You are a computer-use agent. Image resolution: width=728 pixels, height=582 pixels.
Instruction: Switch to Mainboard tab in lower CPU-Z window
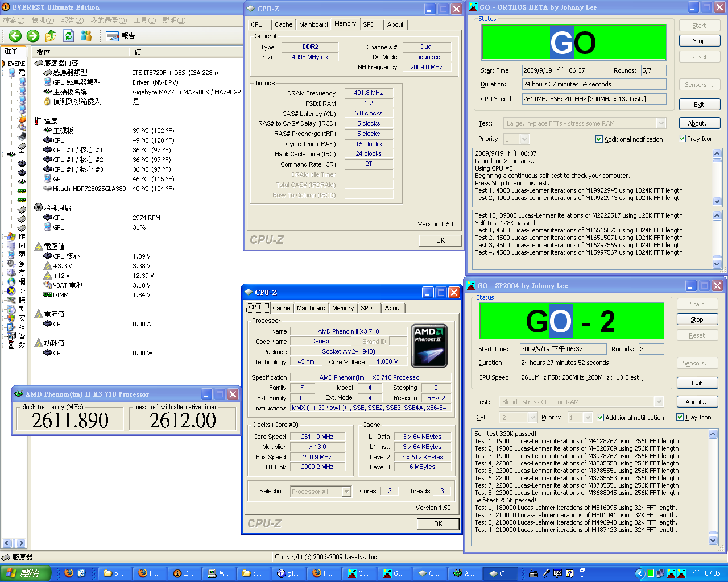click(312, 308)
